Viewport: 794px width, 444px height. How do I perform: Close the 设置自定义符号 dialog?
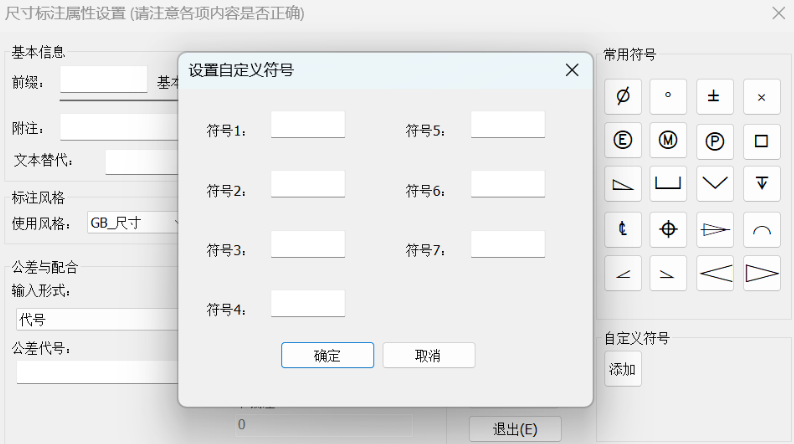572,70
